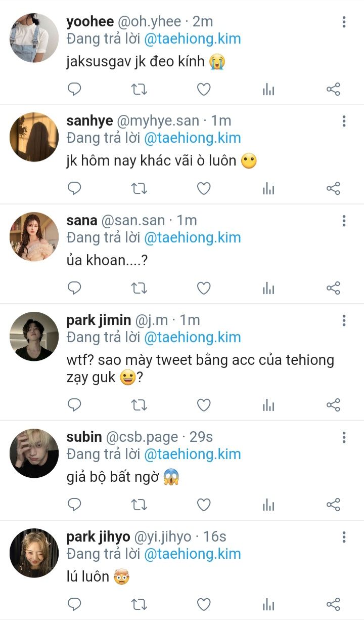Like yoohee's tweet about jk

point(203,90)
